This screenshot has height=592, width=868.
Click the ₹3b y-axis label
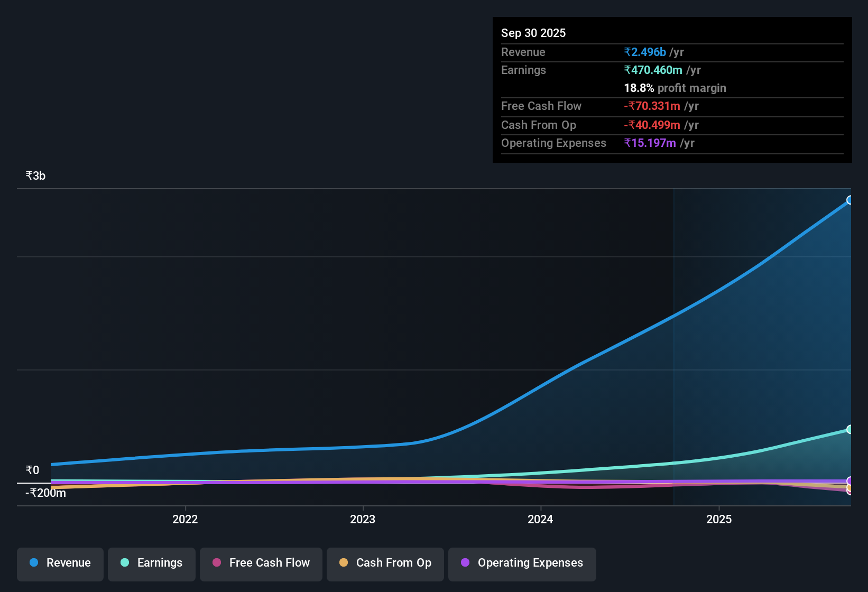pyautogui.click(x=35, y=175)
